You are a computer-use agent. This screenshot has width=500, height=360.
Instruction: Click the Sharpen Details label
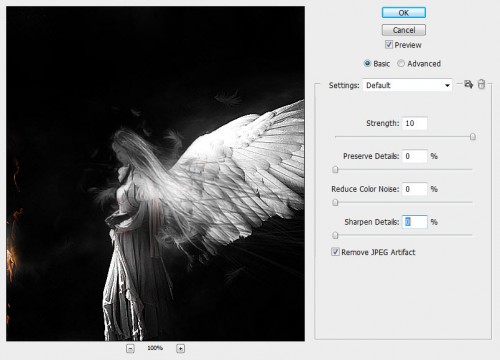coord(372,222)
